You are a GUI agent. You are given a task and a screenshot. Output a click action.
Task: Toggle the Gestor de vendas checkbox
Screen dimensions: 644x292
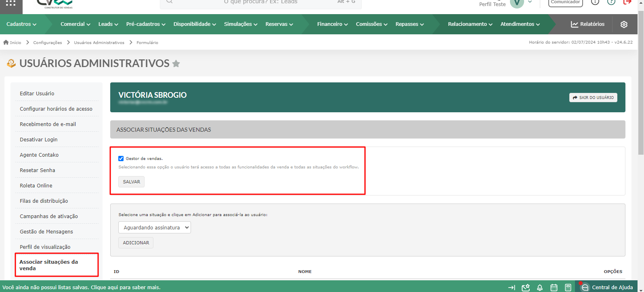(x=121, y=158)
